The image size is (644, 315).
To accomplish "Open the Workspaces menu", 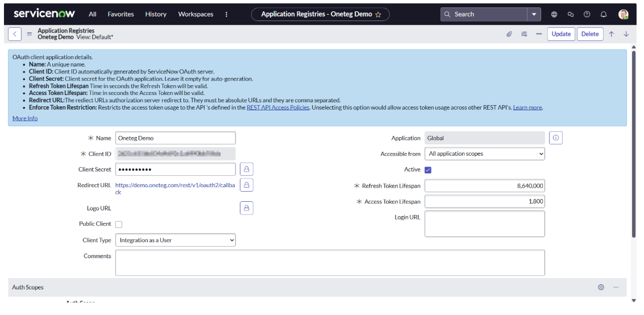I will (196, 14).
